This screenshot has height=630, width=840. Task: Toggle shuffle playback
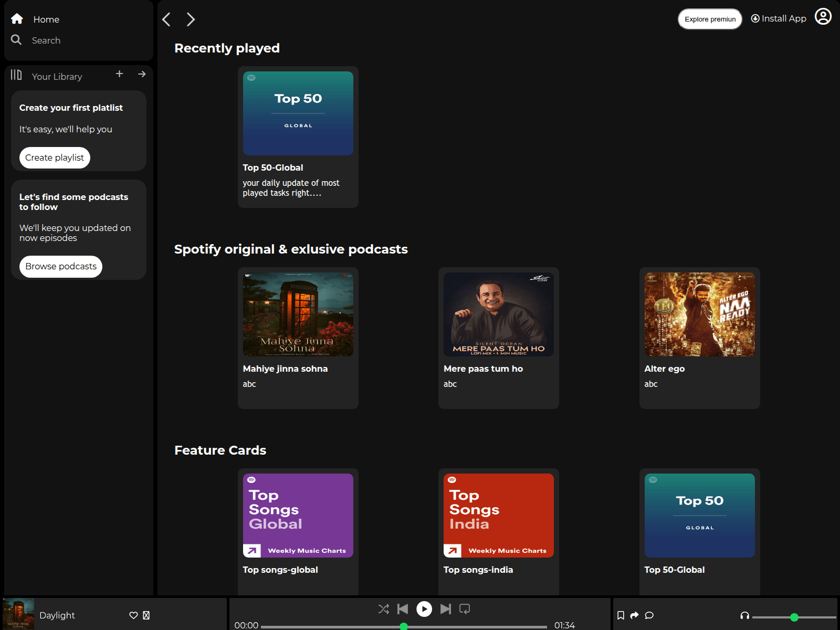click(x=384, y=609)
